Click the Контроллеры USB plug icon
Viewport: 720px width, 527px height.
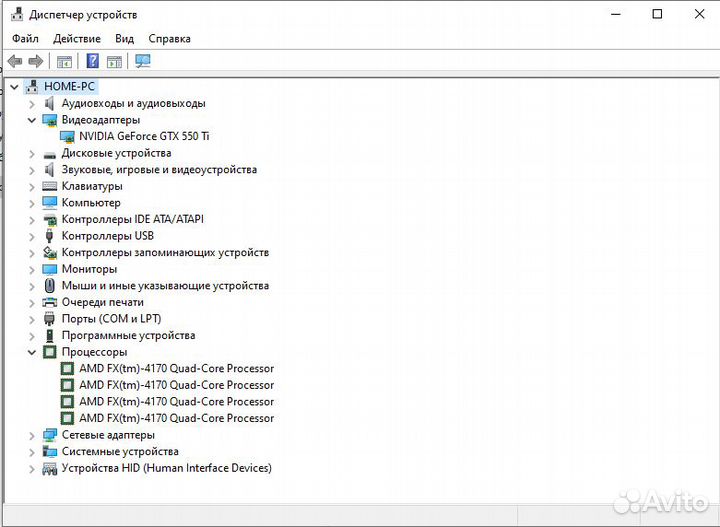(50, 236)
